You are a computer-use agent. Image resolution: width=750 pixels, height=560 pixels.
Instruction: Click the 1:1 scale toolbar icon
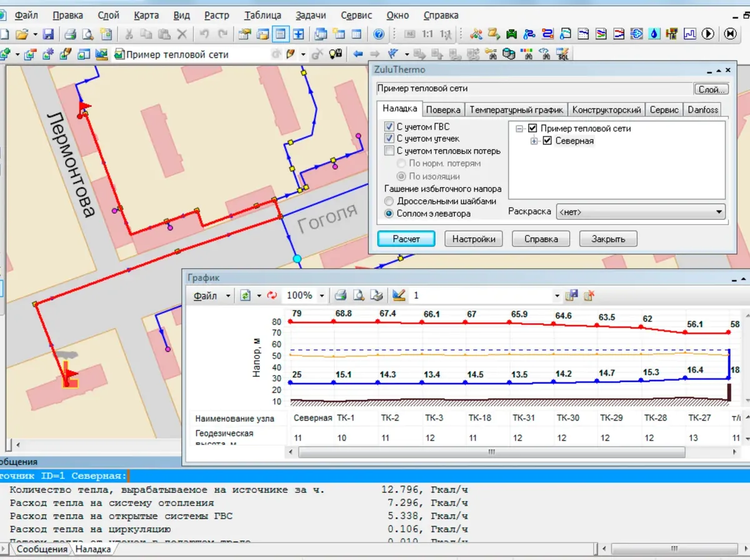tap(427, 34)
